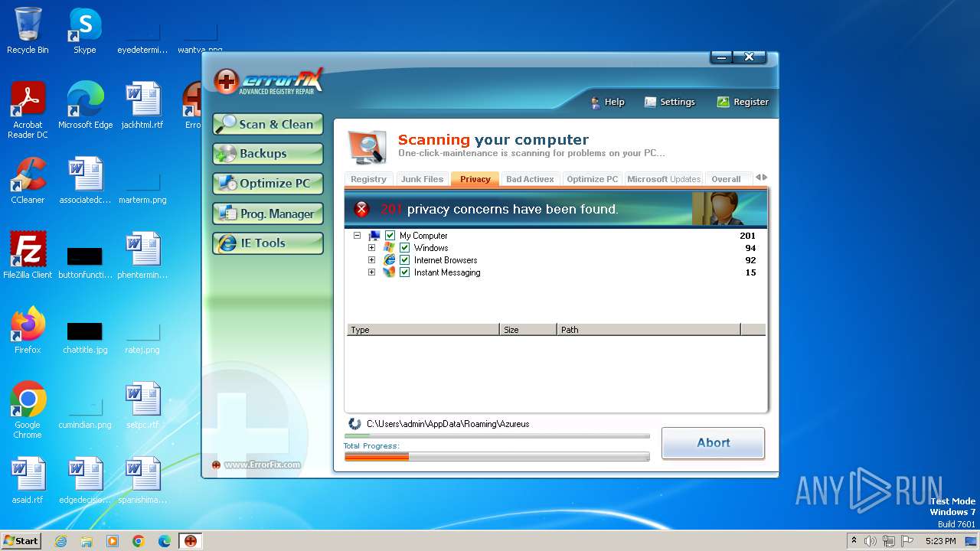Viewport: 980px width, 551px height.
Task: Click the Total Progress bar
Action: (x=497, y=457)
